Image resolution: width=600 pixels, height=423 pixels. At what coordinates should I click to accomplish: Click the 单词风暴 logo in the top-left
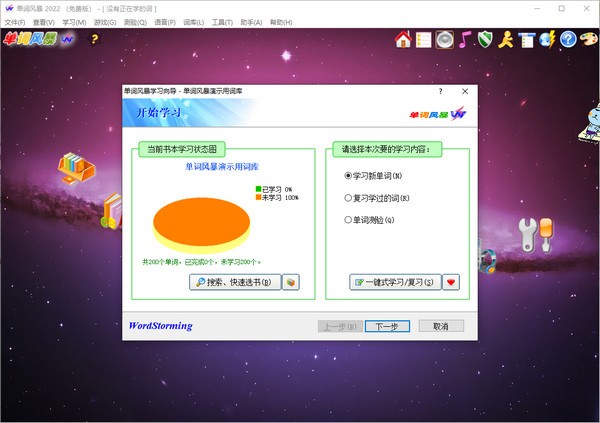pyautogui.click(x=38, y=39)
